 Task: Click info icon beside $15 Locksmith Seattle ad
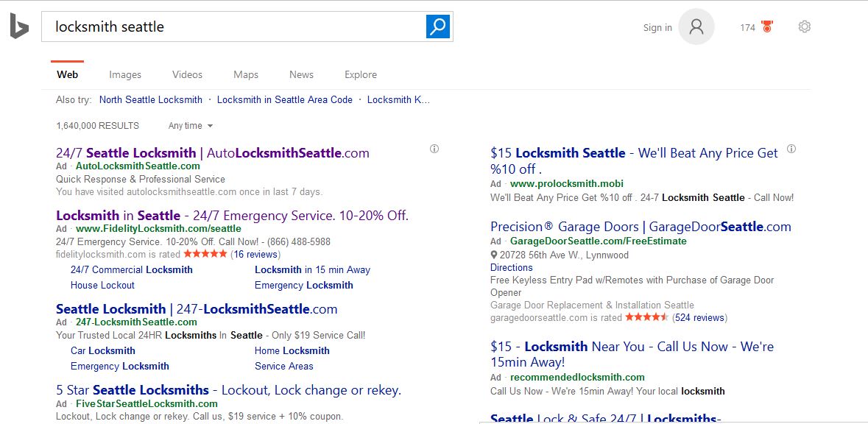tap(791, 149)
